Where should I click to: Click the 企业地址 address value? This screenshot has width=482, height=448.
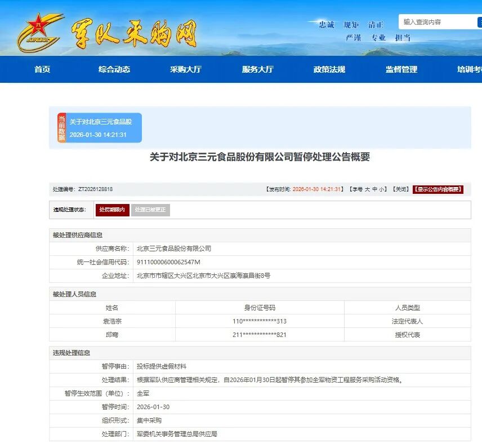tap(203, 276)
